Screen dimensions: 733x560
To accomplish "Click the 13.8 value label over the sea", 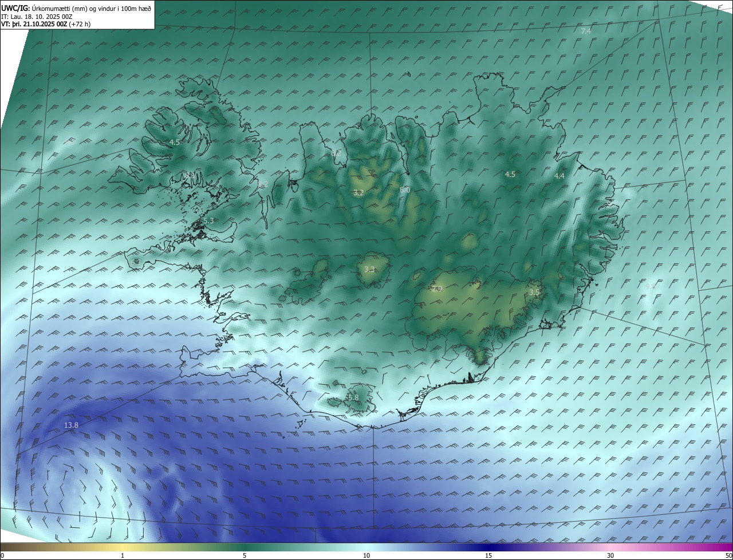I will point(71,425).
